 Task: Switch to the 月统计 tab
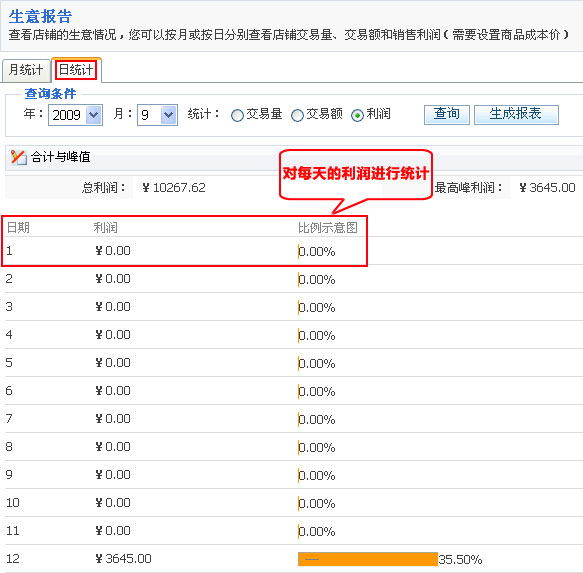pyautogui.click(x=26, y=70)
